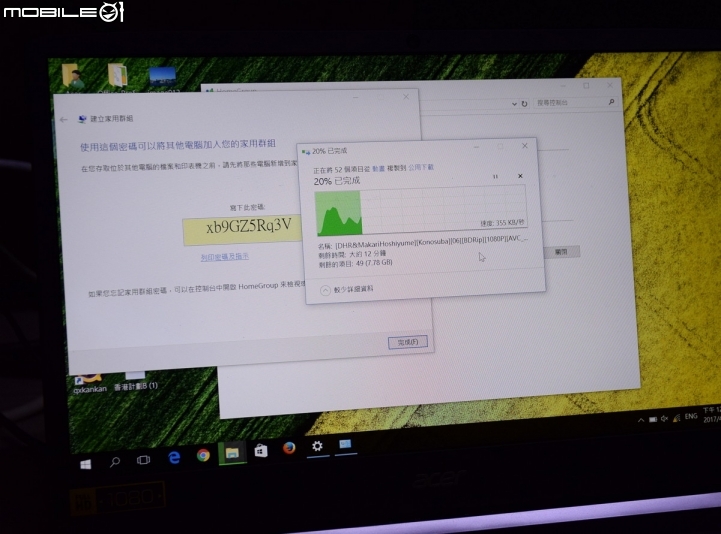This screenshot has width=721, height=534.
Task: Open Settings gear on the taskbar
Action: coord(317,445)
